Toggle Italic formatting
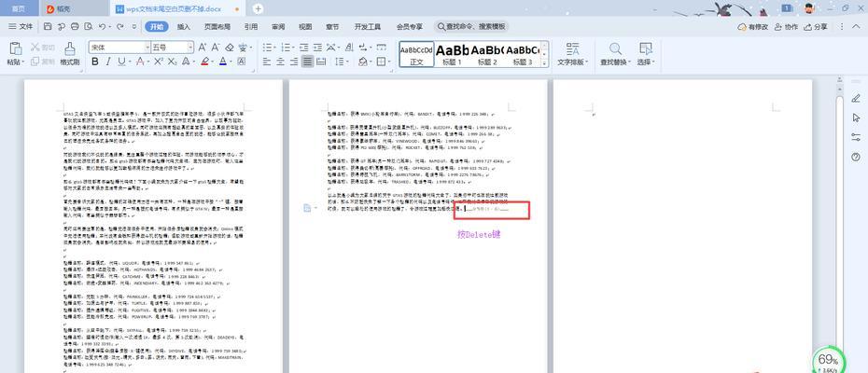This screenshot has height=373, width=868. (108, 62)
